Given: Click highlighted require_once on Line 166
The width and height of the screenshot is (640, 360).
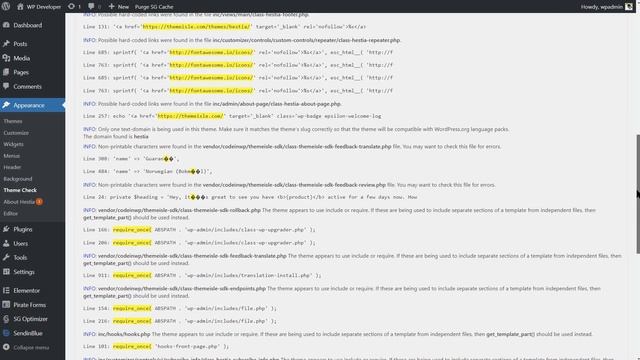Looking at the screenshot, I should [132, 230].
